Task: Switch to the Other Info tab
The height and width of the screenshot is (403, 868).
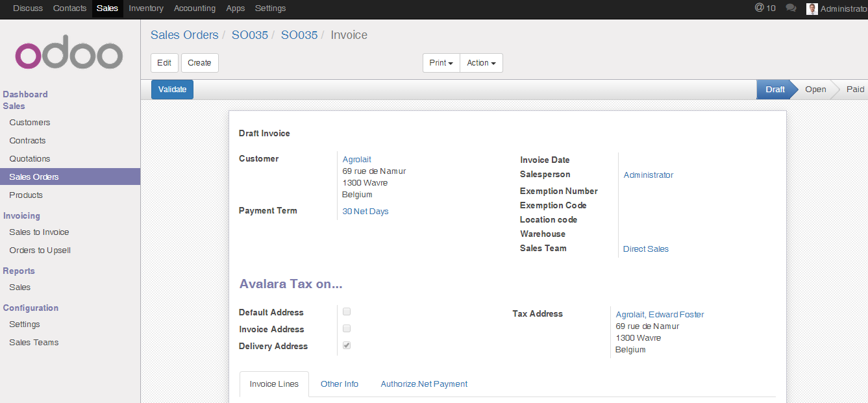Action: point(340,384)
